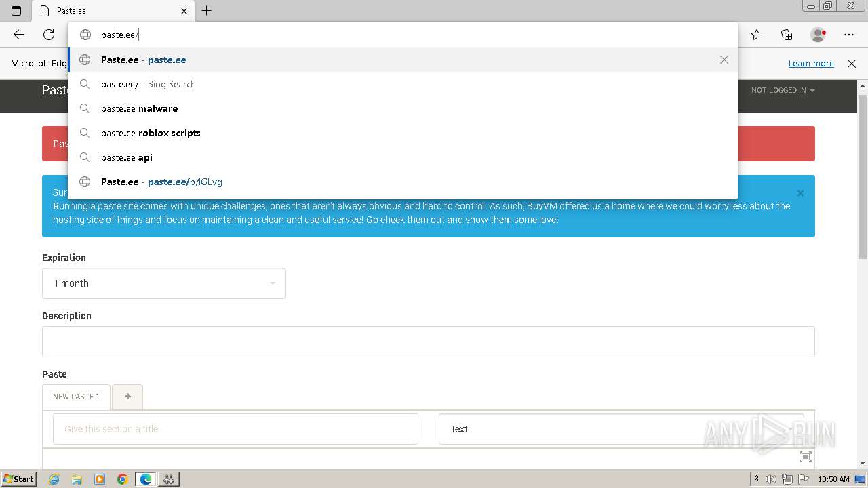This screenshot has width=868, height=488.
Task: Dismiss the Microsoft Edge notification bar
Action: (x=852, y=63)
